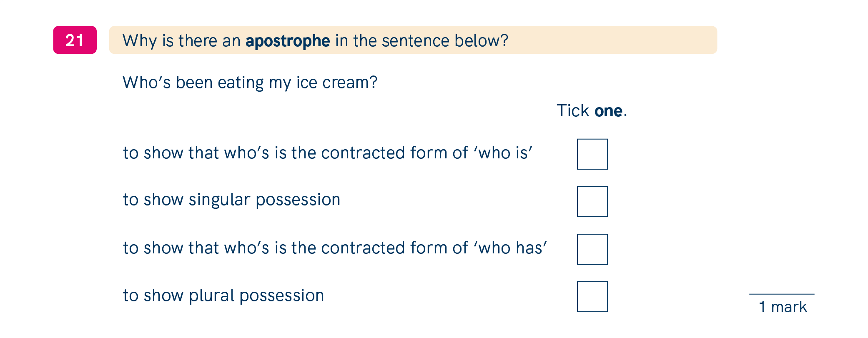Select the question heading 'Why is there an'
868x338 pixels.
point(181,41)
